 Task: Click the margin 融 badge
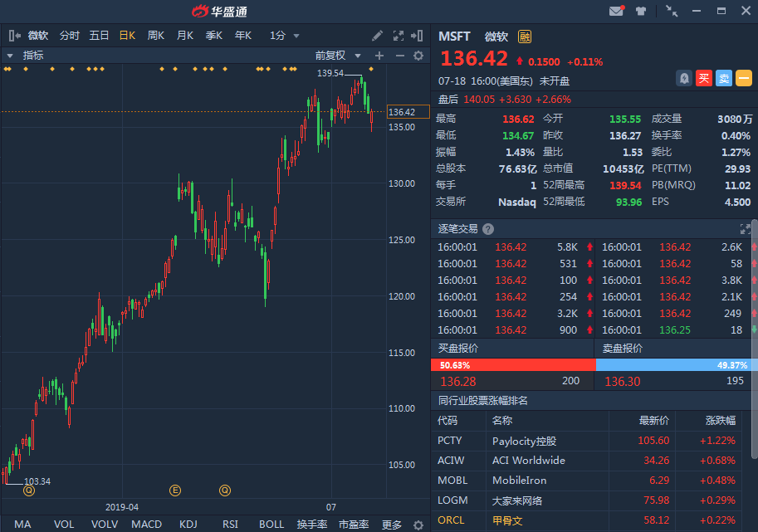click(x=525, y=37)
